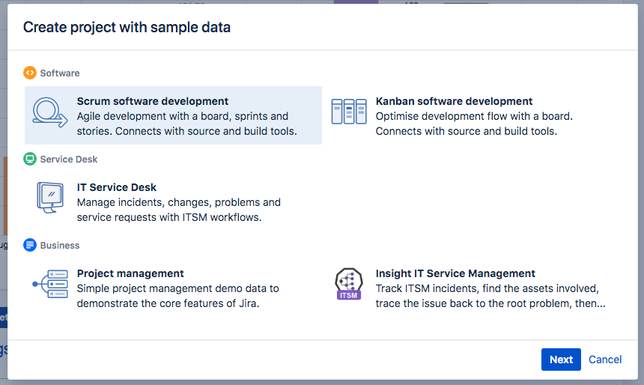
Task: Click the green Service Desk category icon
Action: [30, 159]
